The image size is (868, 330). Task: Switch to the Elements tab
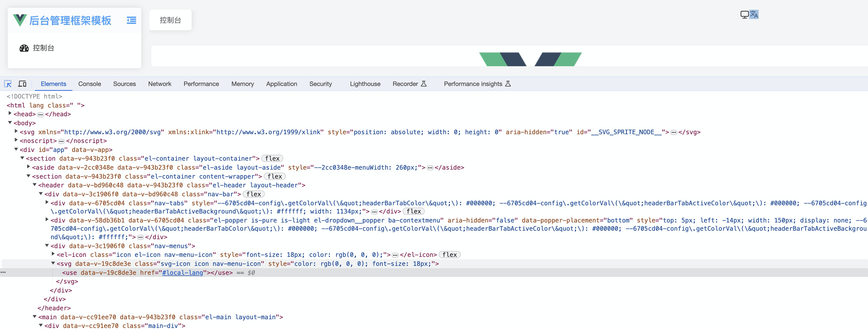tap(53, 84)
